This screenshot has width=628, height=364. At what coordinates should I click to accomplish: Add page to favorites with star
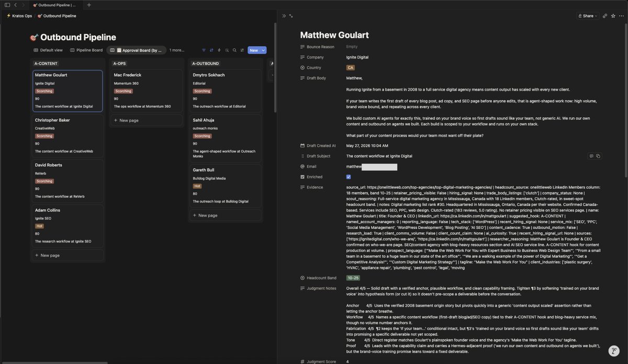613,16
